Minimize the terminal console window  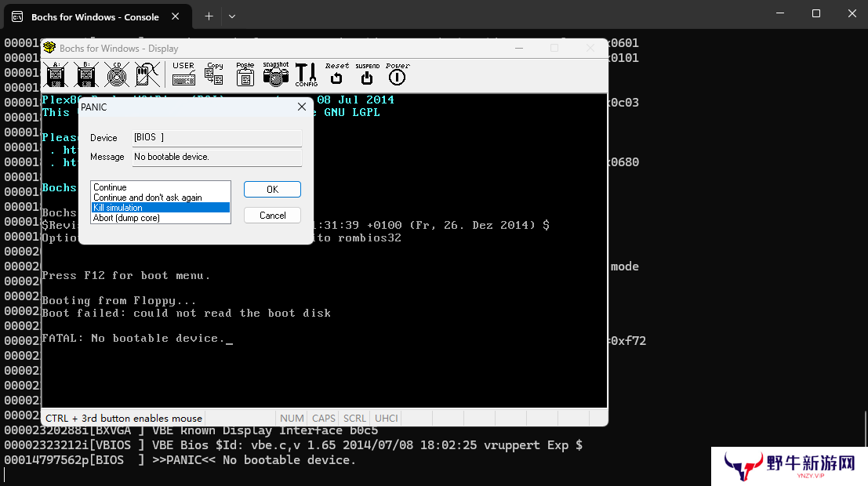(780, 13)
